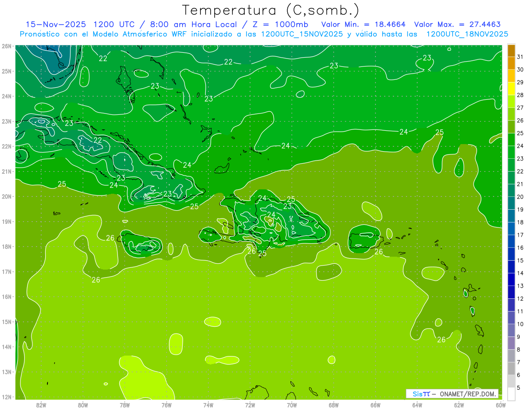Click longitude axis label '60W'
This screenshot has height=411, width=532.
[x=501, y=405]
